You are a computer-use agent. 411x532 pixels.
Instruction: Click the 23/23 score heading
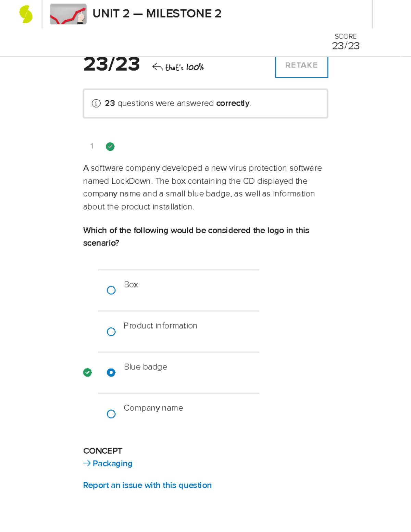(112, 64)
